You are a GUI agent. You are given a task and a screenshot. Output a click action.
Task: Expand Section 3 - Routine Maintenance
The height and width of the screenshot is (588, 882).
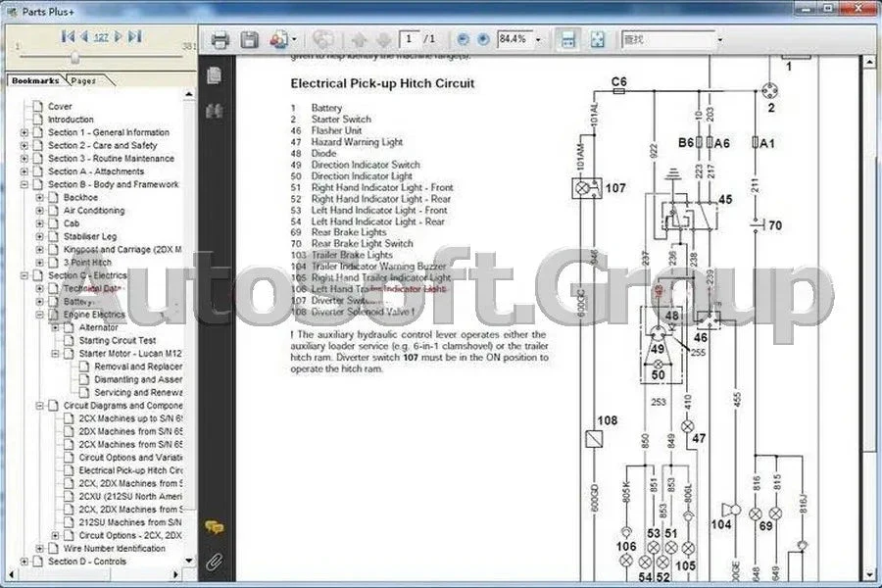click(x=24, y=159)
